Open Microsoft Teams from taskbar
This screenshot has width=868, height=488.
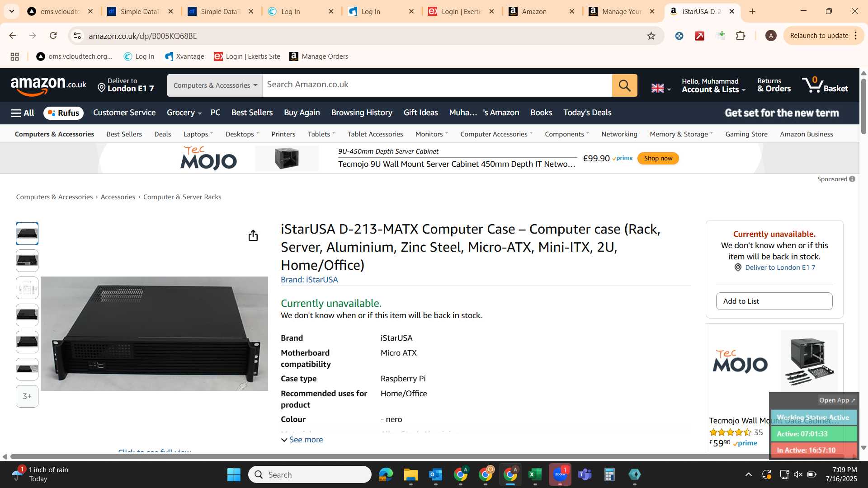(x=585, y=474)
